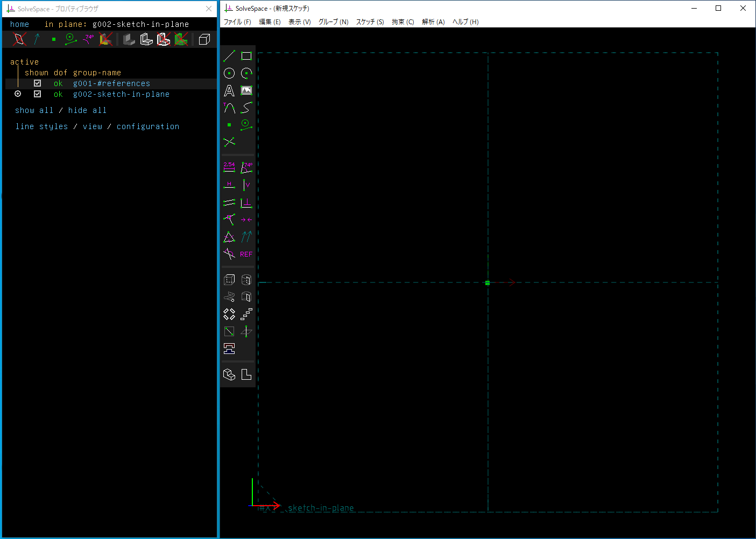Create a new extrude group
756x539 pixels.
click(229, 280)
